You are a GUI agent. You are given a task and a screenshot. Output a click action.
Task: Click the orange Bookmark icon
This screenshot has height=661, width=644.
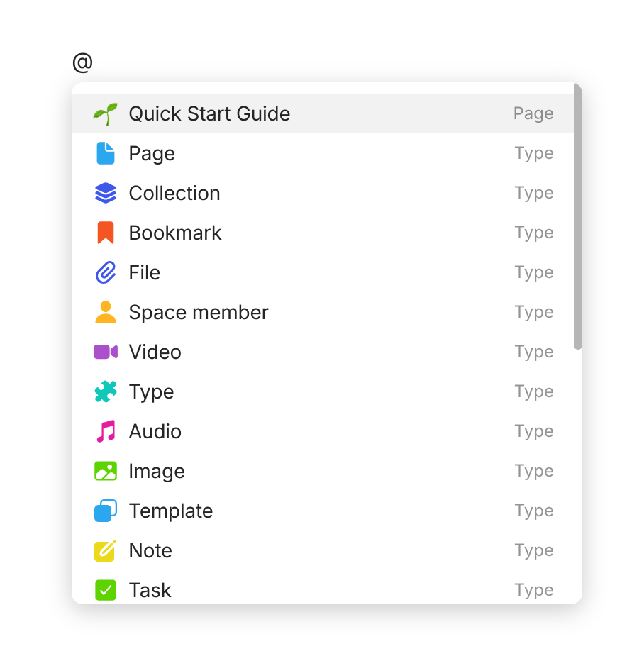pos(106,233)
